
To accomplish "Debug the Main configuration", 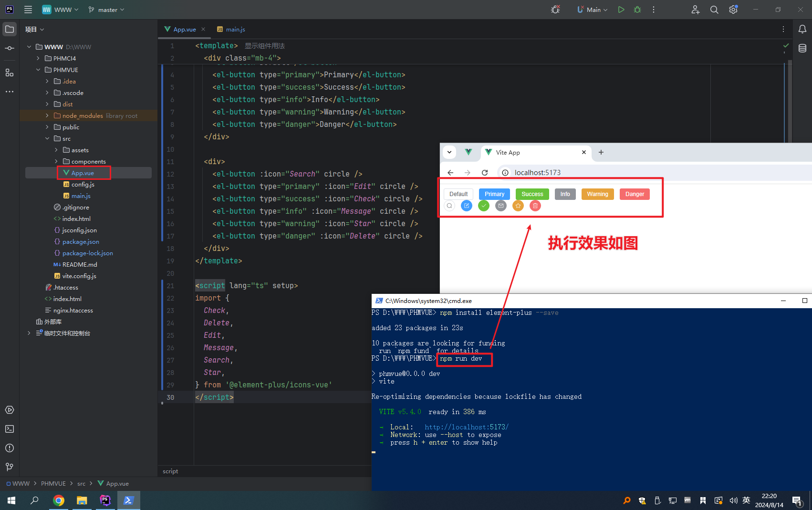I will 637,10.
